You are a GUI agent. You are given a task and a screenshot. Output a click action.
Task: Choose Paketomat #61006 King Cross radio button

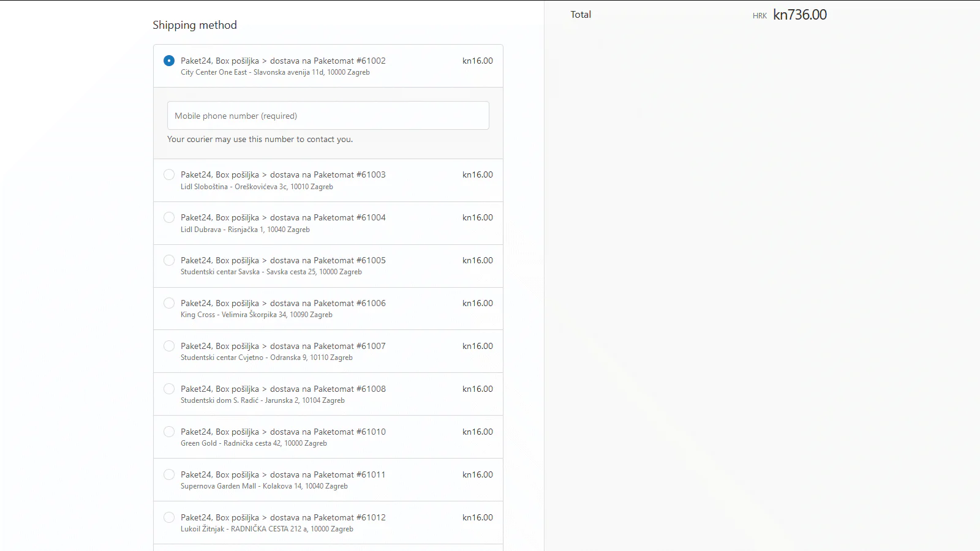[x=169, y=303]
